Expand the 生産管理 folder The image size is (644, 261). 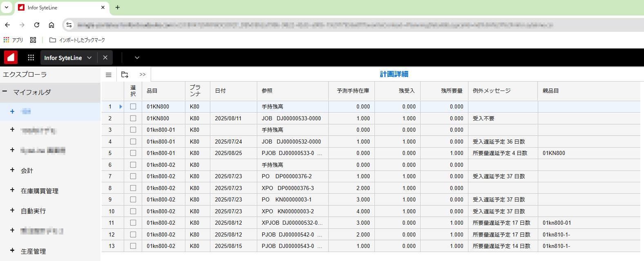[12, 250]
